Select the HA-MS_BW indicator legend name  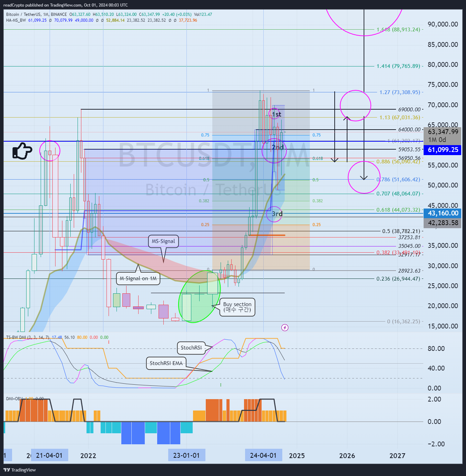16,20
